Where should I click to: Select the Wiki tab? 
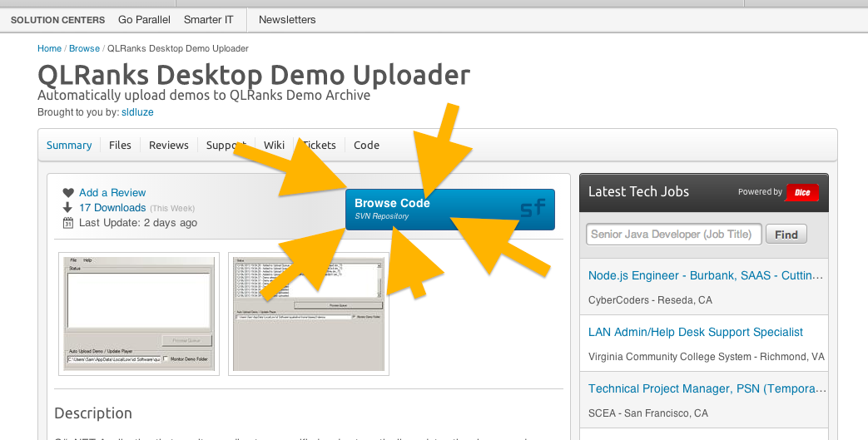[274, 145]
